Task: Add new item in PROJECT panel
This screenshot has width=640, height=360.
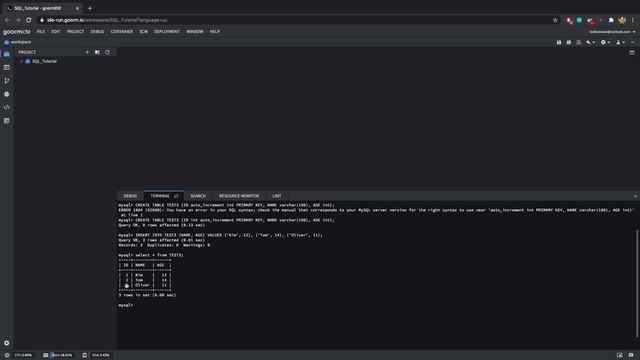Action: coord(87,52)
